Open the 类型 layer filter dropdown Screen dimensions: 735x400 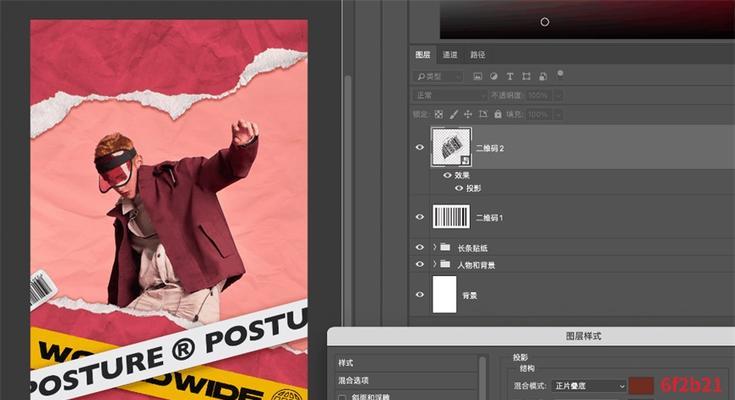[438, 76]
